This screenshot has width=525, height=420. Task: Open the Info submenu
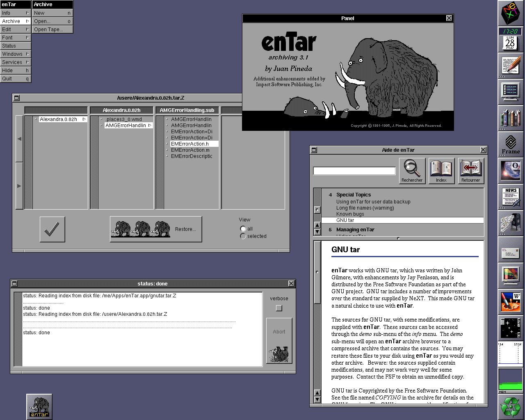pos(16,13)
